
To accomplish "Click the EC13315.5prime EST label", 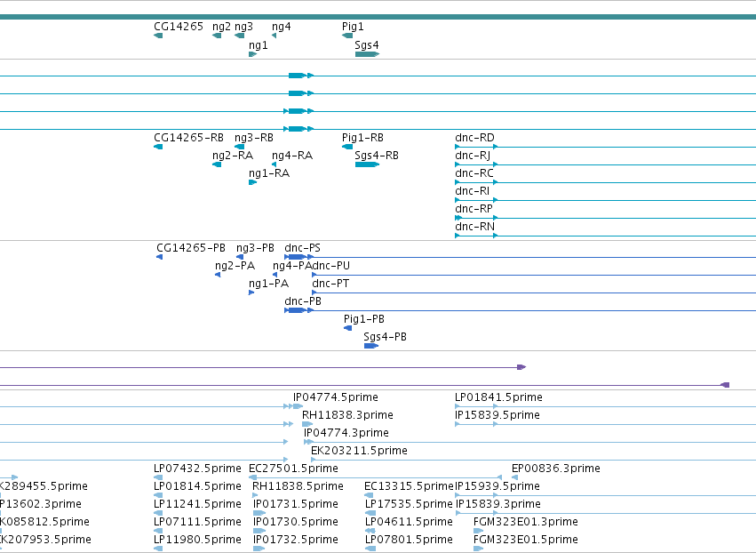I will [x=410, y=487].
